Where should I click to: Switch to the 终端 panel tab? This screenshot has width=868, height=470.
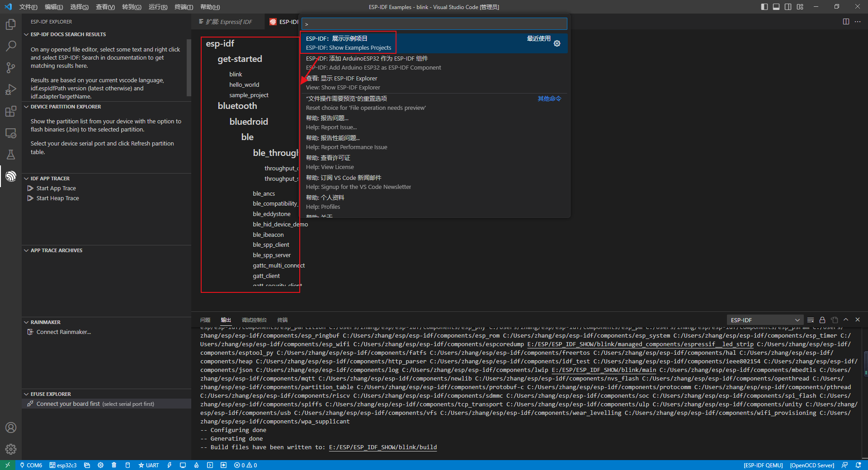[283, 320]
